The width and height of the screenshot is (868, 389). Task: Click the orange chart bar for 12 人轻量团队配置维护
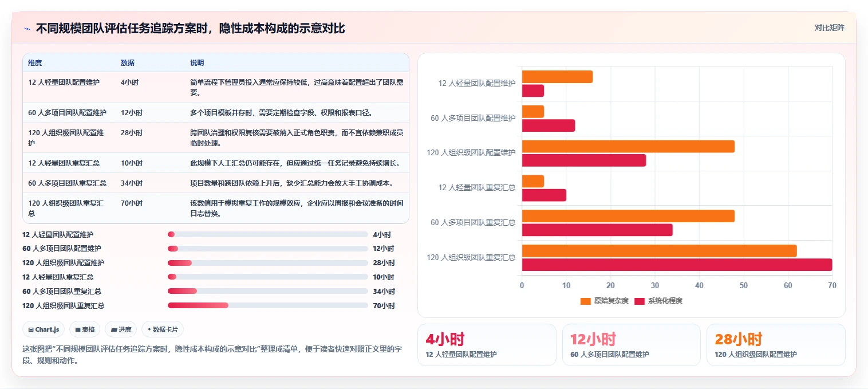tap(557, 77)
